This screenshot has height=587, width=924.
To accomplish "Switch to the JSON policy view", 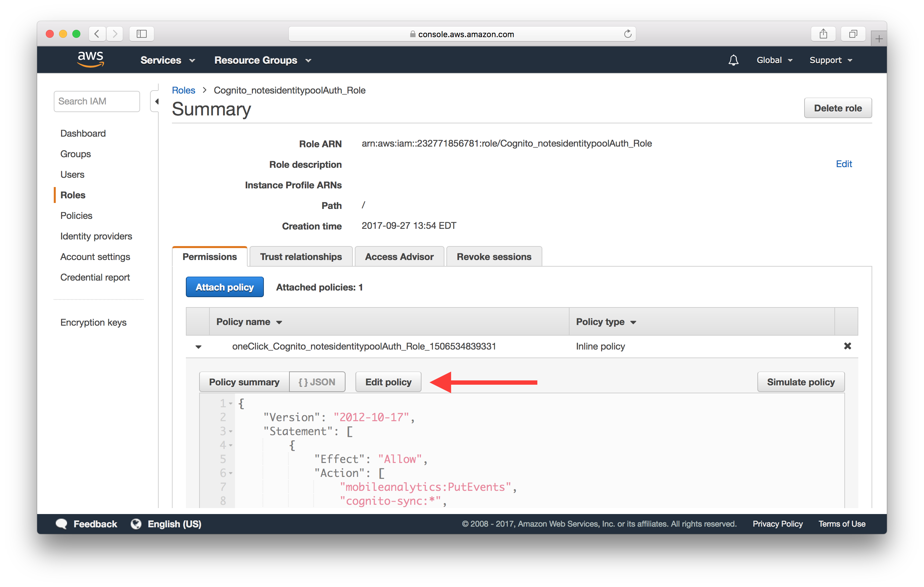I will pyautogui.click(x=317, y=382).
